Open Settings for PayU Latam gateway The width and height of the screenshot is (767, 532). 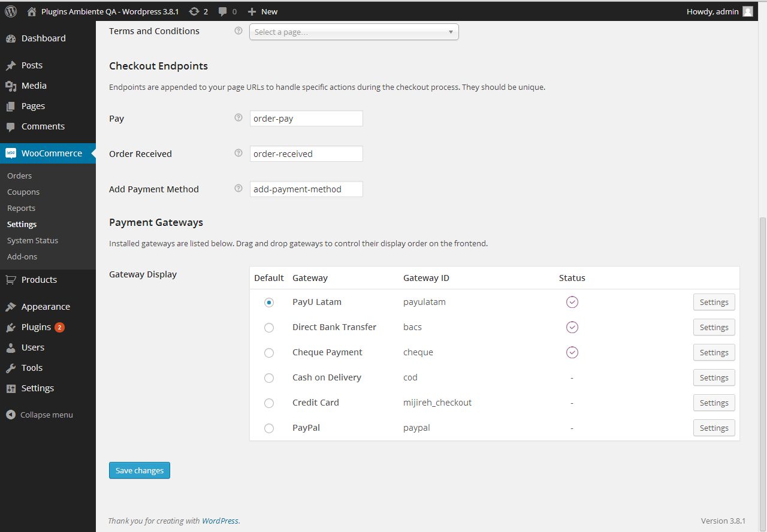(714, 302)
